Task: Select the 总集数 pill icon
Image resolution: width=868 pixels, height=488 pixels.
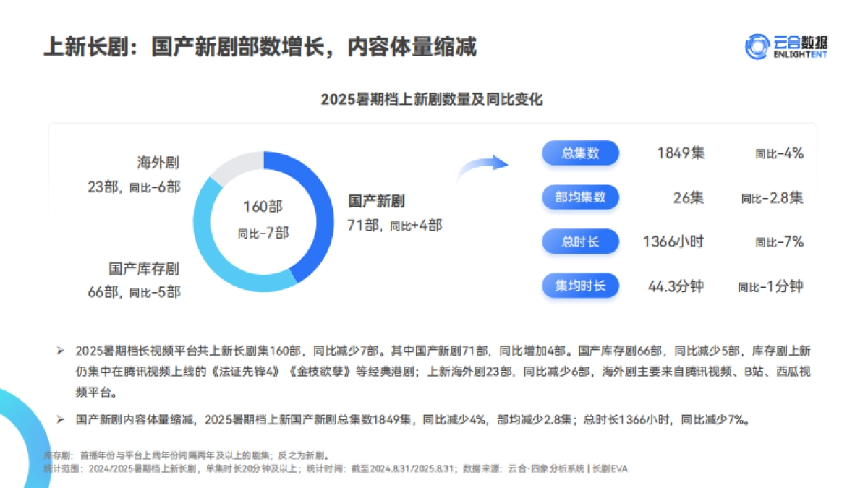Action: pos(580,153)
